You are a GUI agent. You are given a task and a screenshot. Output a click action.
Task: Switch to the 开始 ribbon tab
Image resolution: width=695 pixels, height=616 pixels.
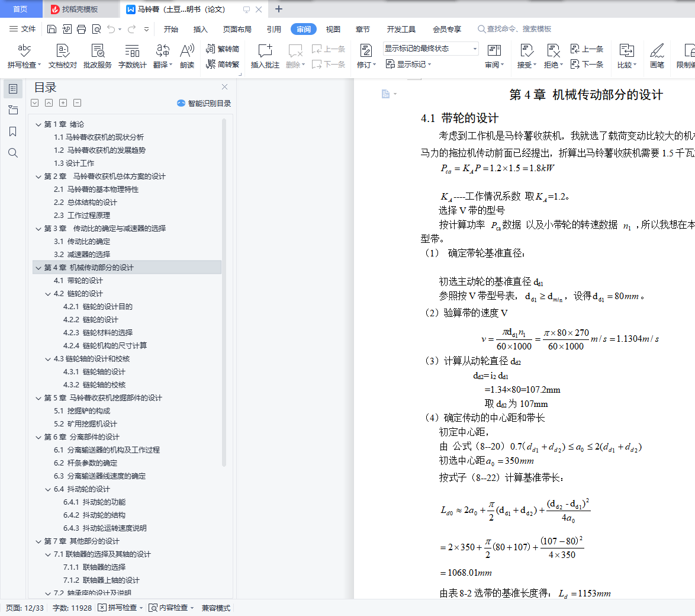point(171,29)
